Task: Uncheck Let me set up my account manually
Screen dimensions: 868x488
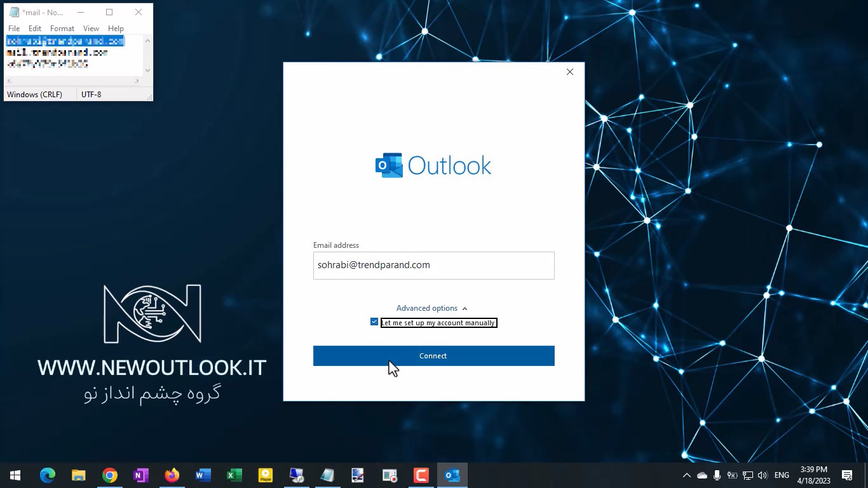Action: tap(374, 322)
